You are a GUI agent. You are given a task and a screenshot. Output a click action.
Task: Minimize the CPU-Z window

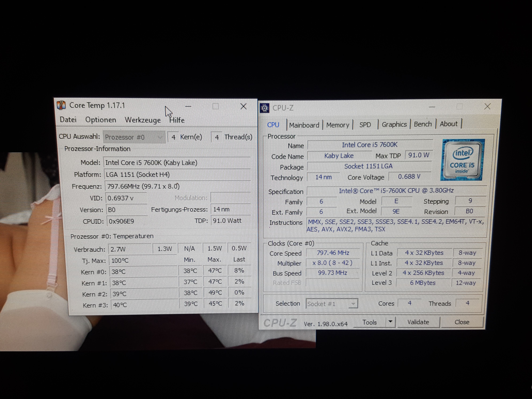click(x=432, y=107)
